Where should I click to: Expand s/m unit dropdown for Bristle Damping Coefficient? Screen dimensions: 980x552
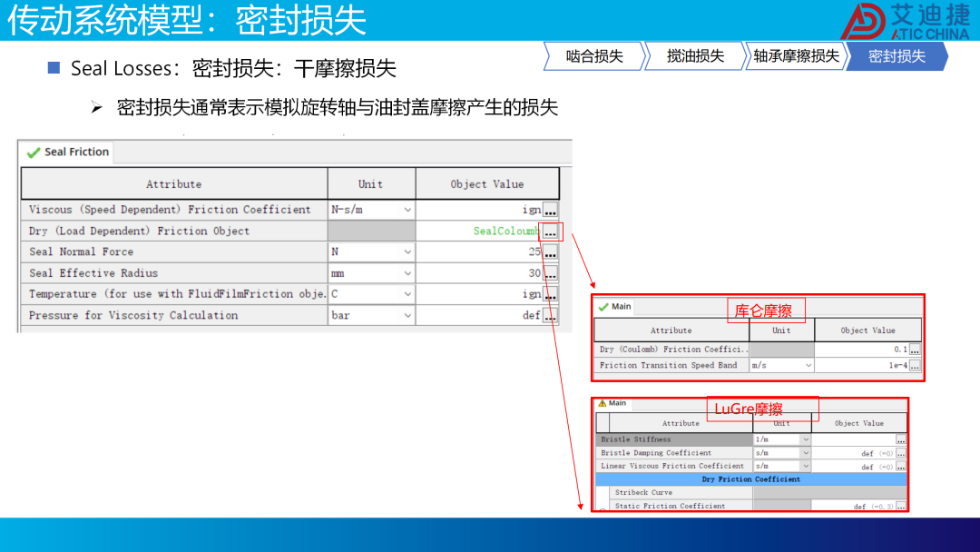[806, 453]
